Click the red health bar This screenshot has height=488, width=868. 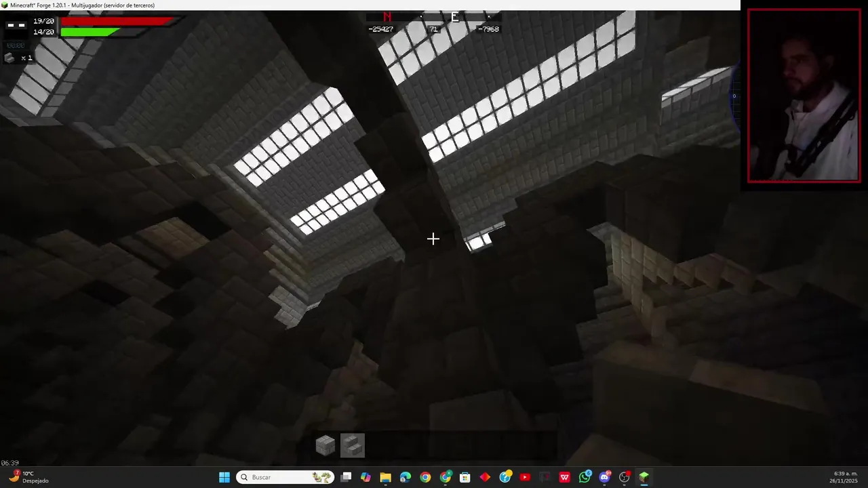point(117,21)
